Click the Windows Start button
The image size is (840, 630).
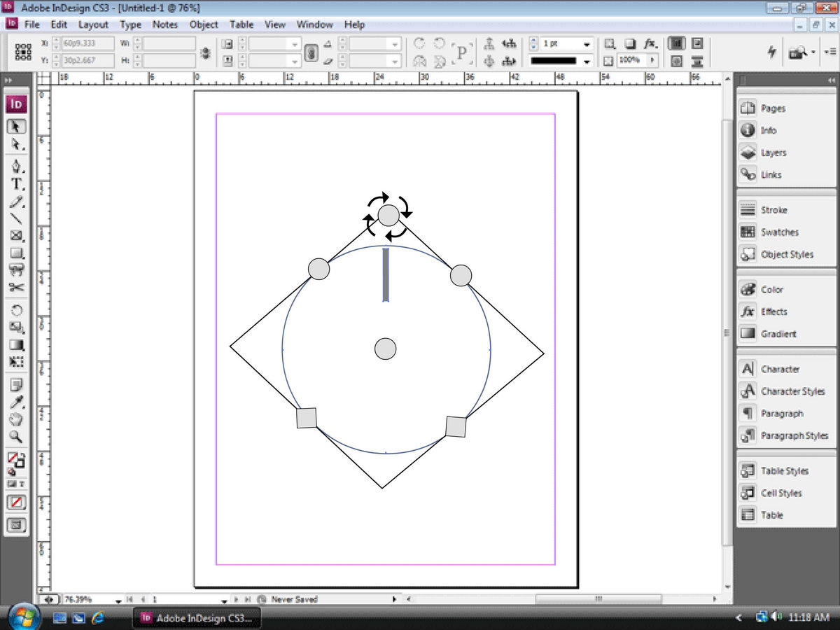25,617
